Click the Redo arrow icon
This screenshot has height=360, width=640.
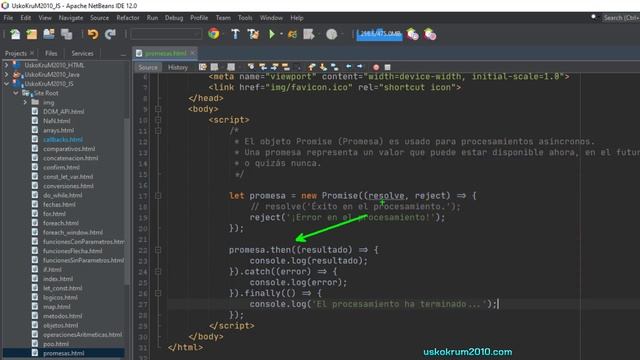[x=110, y=34]
